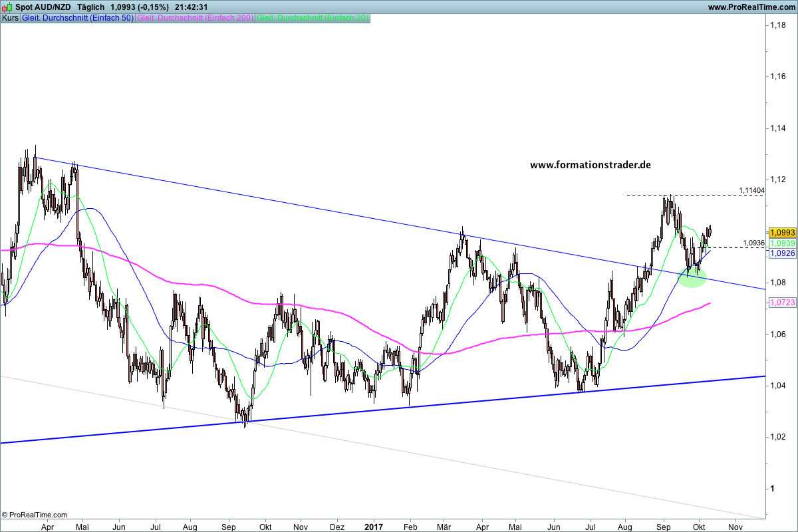Click the Täglich timeframe label in the title
Image resolution: width=798 pixels, height=532 pixels.
[x=91, y=7]
